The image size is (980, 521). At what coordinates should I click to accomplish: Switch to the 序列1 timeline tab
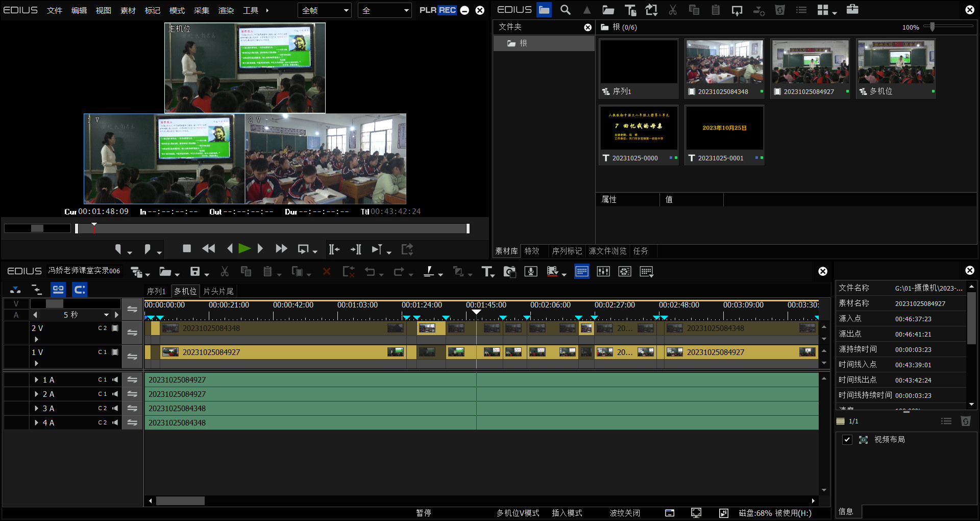[156, 291]
